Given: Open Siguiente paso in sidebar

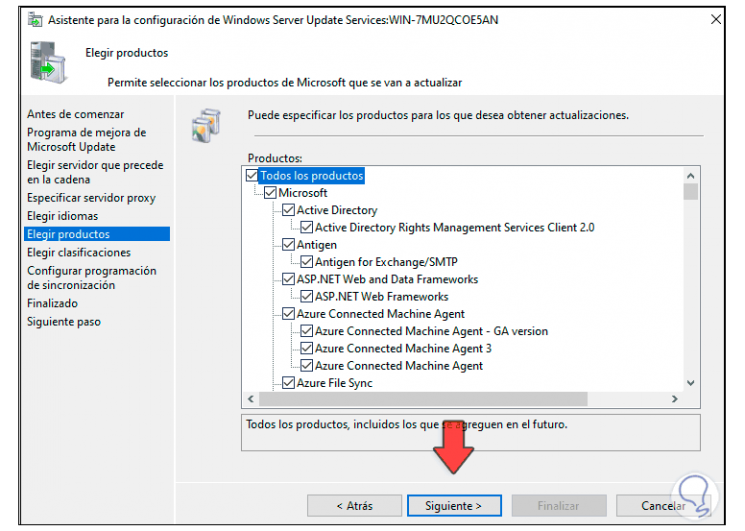Looking at the screenshot, I should tap(64, 322).
